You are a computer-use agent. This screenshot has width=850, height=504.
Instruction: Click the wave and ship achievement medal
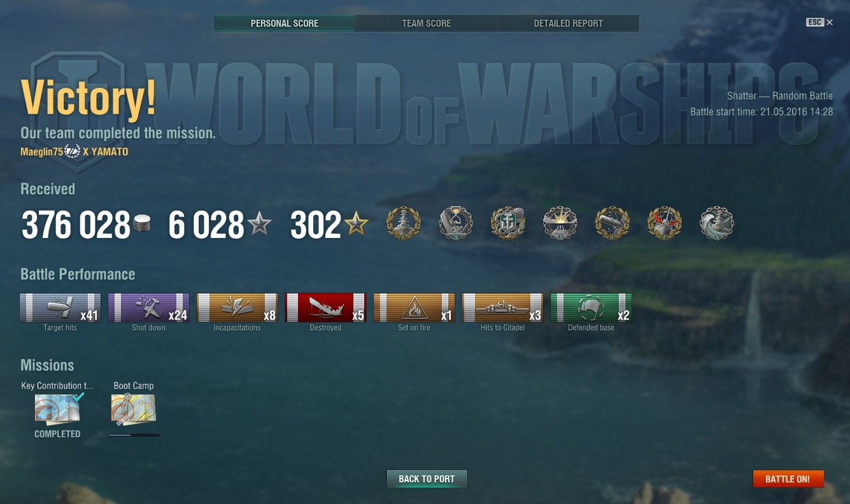click(716, 223)
